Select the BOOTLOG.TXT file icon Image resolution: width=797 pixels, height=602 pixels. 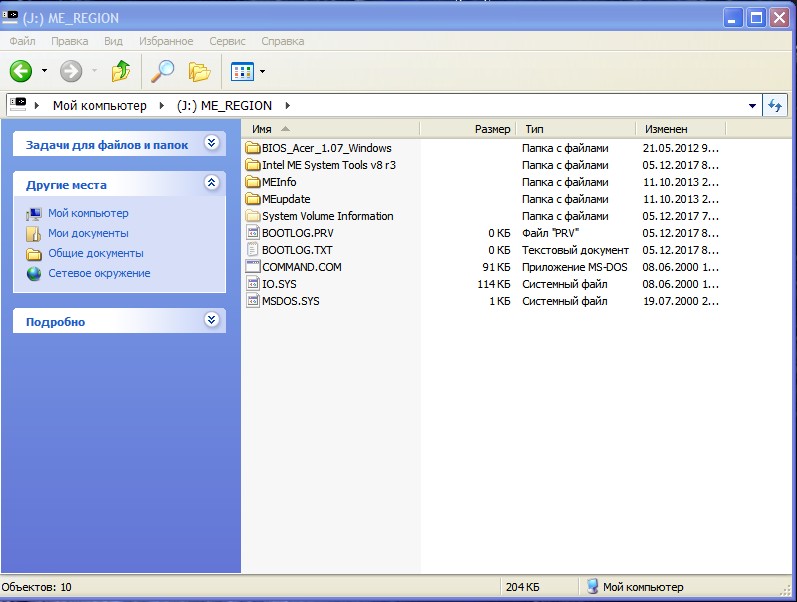[253, 250]
